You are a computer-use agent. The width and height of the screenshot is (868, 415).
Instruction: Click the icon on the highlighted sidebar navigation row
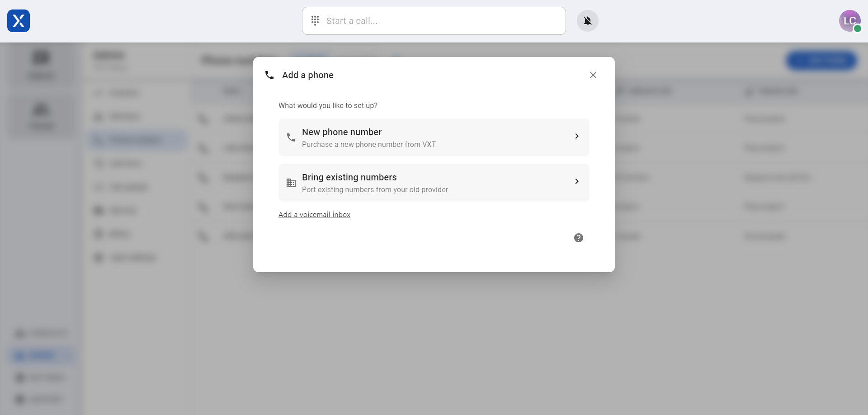point(19,355)
